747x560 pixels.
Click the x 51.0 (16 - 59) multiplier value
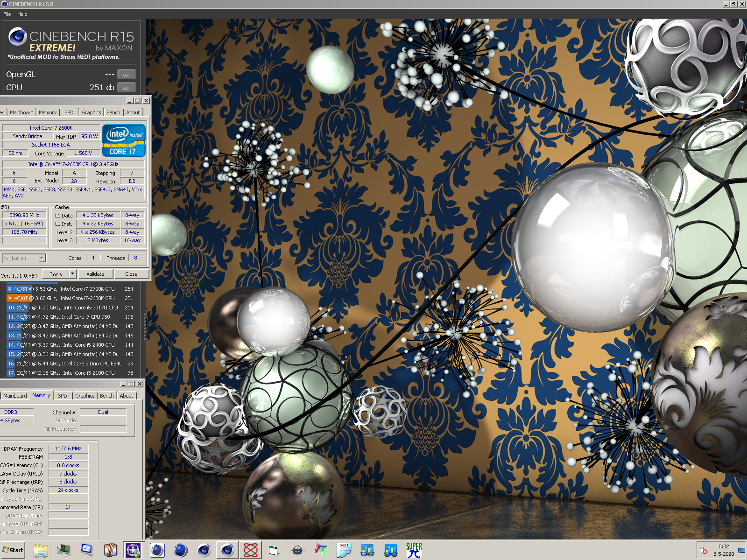(x=24, y=224)
